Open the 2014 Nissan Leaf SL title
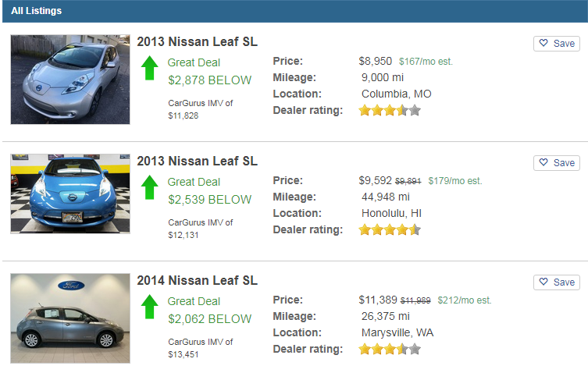Viewport: 588px width, 380px height. (x=197, y=281)
